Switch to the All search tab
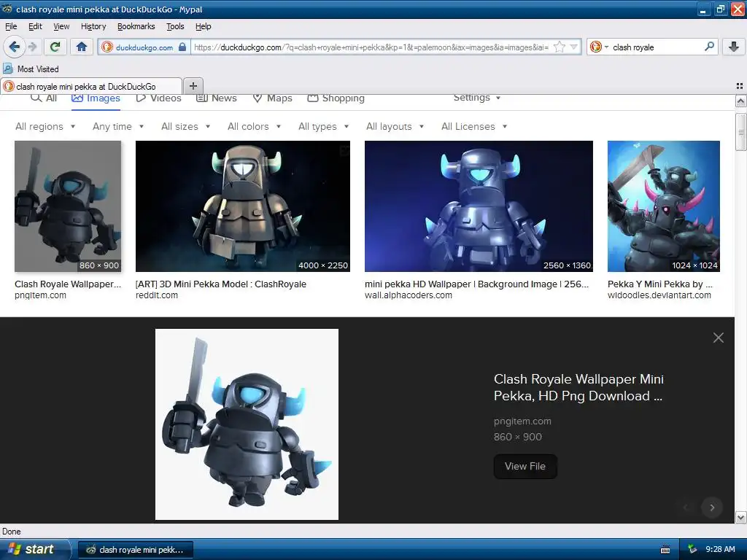This screenshot has width=747, height=560. (43, 98)
